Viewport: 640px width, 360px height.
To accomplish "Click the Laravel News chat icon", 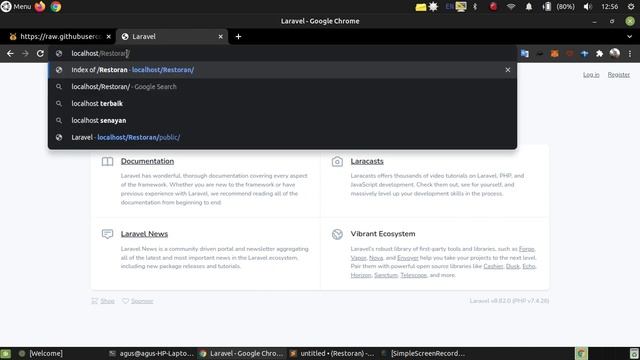I will pyautogui.click(x=107, y=234).
